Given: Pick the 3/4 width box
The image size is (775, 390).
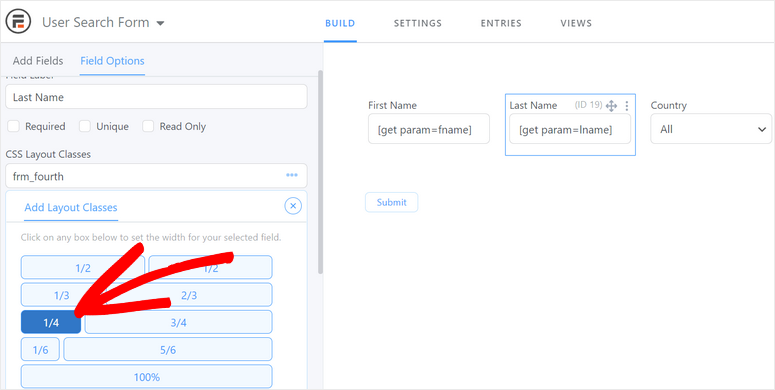Looking at the screenshot, I should click(x=178, y=323).
